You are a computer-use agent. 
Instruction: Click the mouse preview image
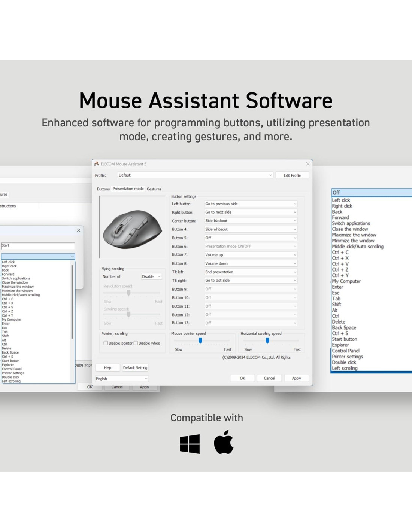click(x=132, y=227)
